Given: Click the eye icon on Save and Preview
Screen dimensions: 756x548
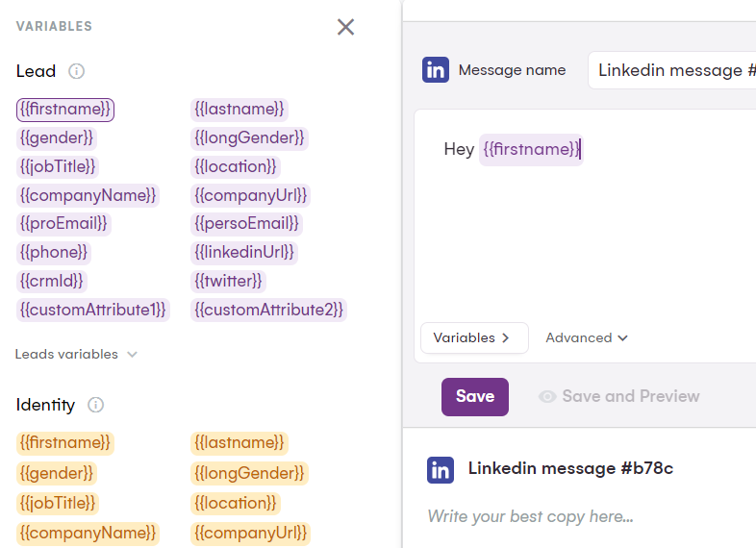Looking at the screenshot, I should tap(547, 396).
